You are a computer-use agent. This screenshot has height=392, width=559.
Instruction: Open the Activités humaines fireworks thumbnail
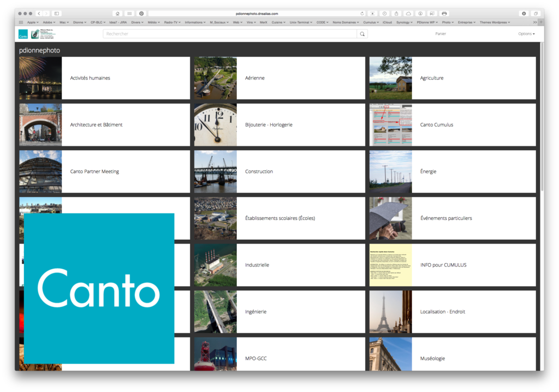click(40, 78)
